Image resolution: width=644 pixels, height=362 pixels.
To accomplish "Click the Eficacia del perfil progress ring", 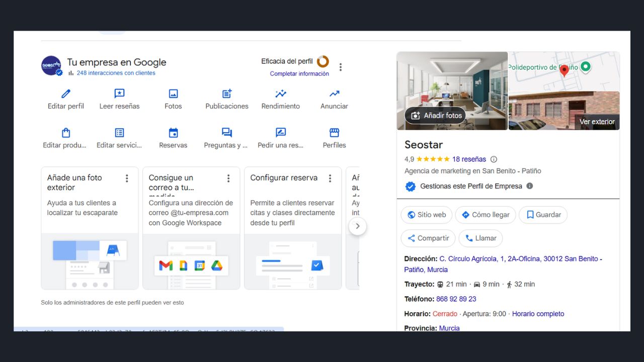I will point(323,61).
